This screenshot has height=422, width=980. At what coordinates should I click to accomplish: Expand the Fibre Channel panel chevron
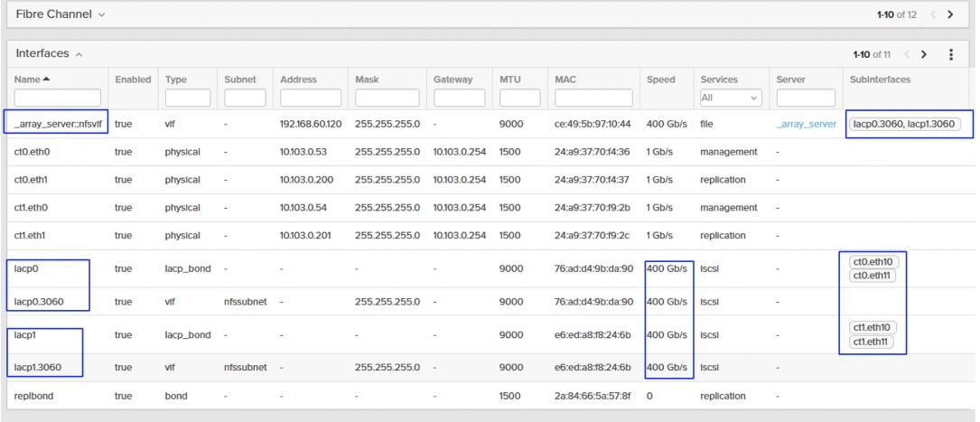click(102, 14)
